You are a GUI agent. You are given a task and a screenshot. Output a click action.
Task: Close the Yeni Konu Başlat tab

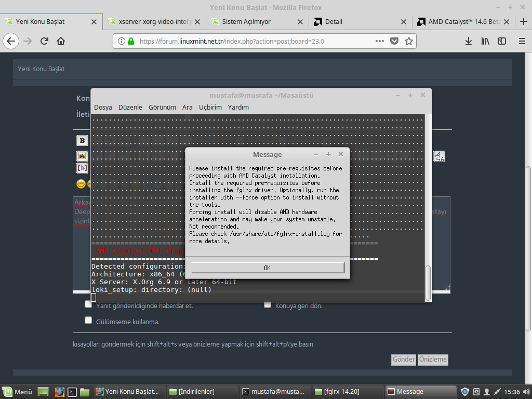tap(94, 22)
